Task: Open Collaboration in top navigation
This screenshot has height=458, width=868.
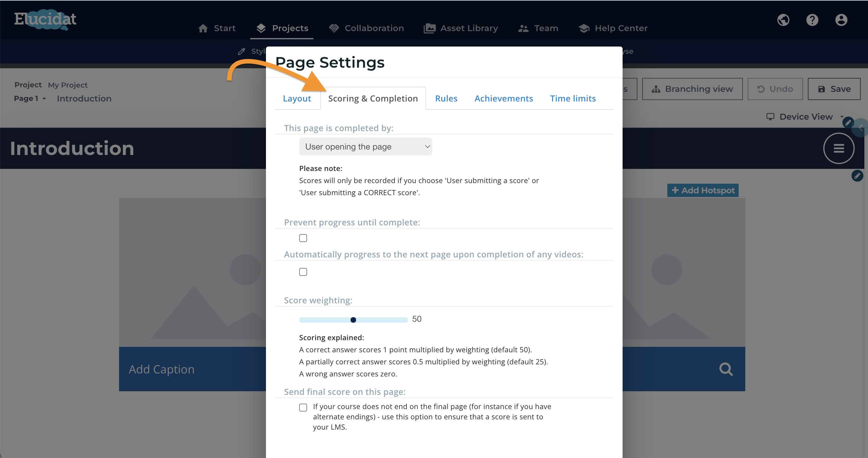Action: (x=367, y=28)
